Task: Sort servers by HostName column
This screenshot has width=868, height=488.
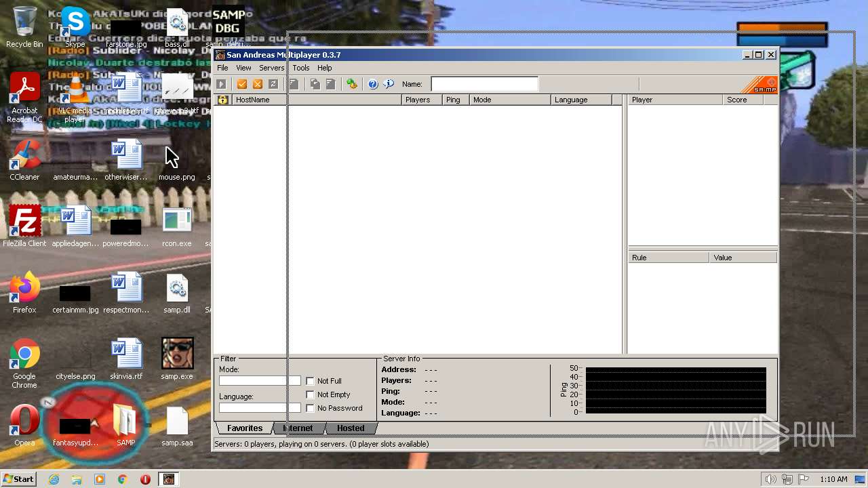Action: pyautogui.click(x=317, y=100)
